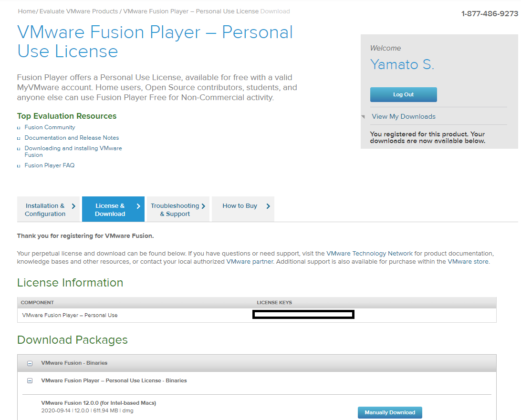The image size is (521, 420).
Task: Switch to Troubleshooting & Support tab
Action: click(178, 209)
